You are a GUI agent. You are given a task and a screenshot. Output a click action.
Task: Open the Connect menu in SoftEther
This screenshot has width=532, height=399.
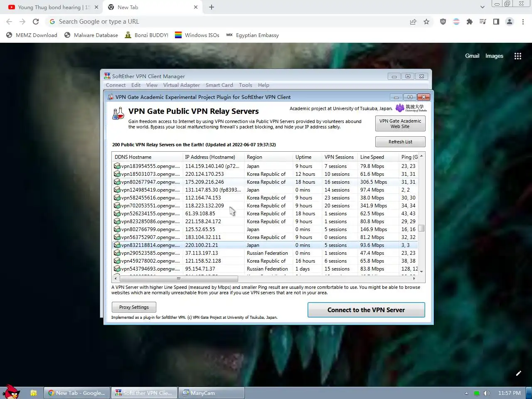coord(116,85)
